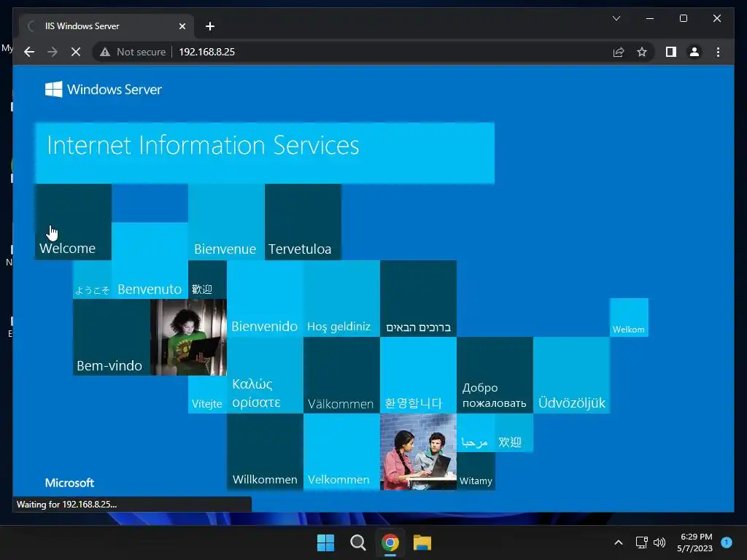The width and height of the screenshot is (747, 560).
Task: Click the 歡迎 tile
Action: 207,279
